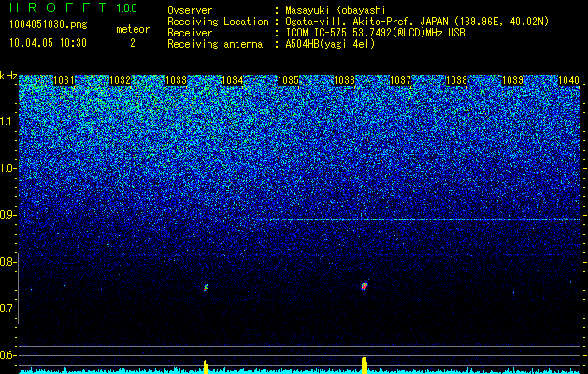The width and height of the screenshot is (588, 374).
Task: Click the date stamp 10.04.05 10:30
Action: click(x=48, y=43)
